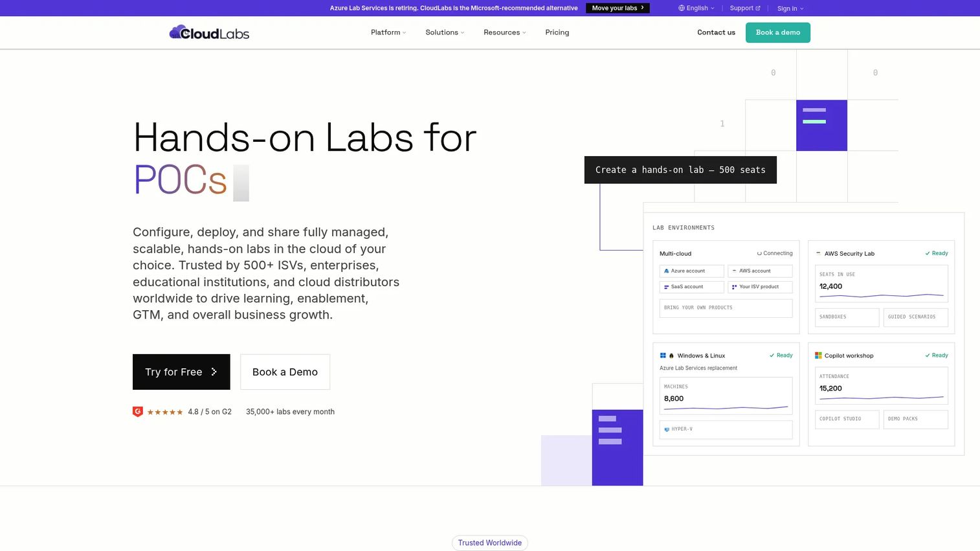Click the Demo Packs tag
Viewport: 980px width, 551px height.
point(915,419)
